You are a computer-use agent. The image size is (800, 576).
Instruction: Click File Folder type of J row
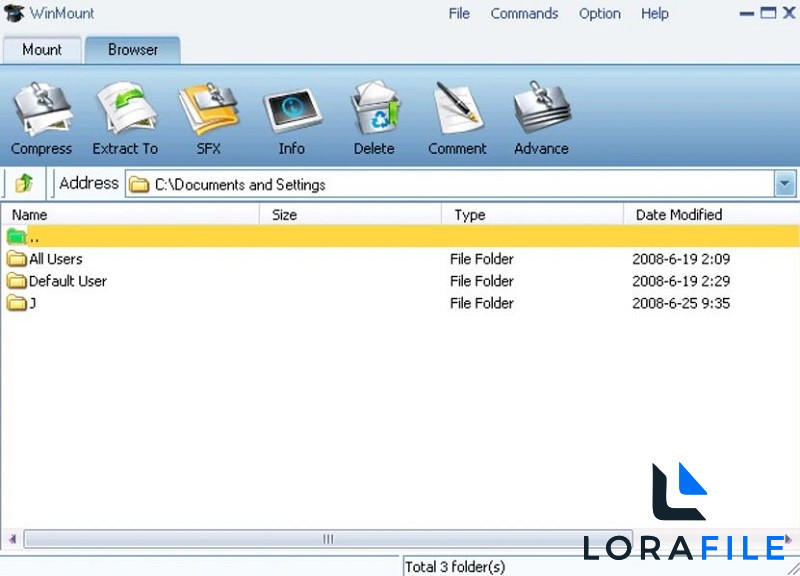[482, 303]
